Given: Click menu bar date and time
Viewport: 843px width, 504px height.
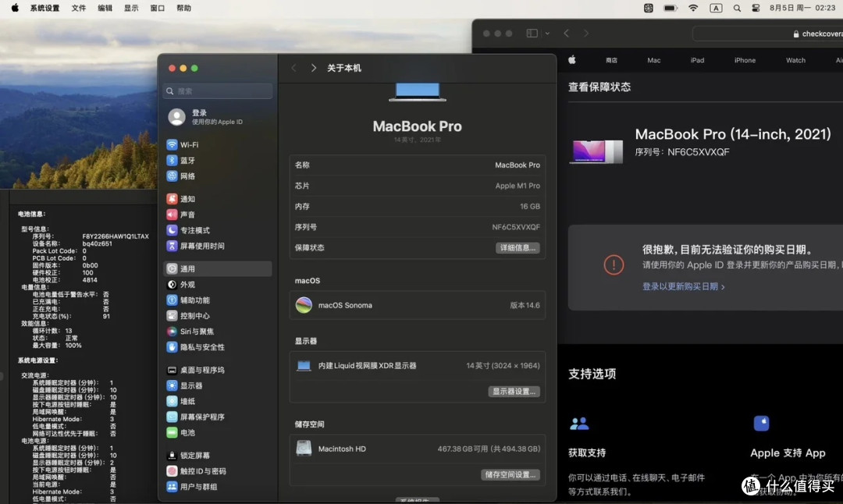Looking at the screenshot, I should [x=802, y=8].
